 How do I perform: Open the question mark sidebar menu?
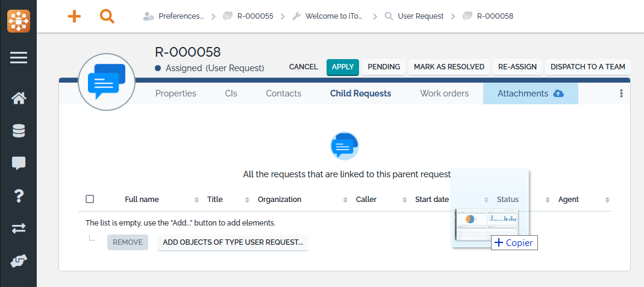(x=18, y=195)
